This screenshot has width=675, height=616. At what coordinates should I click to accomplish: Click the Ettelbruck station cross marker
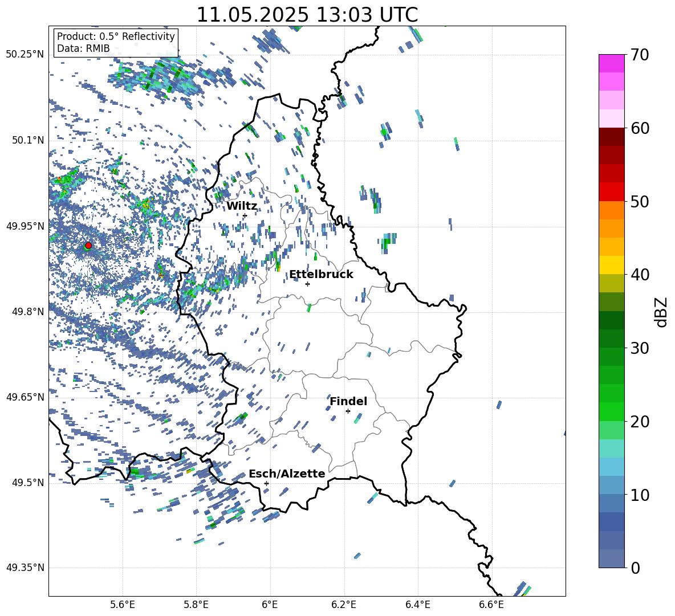click(x=307, y=284)
